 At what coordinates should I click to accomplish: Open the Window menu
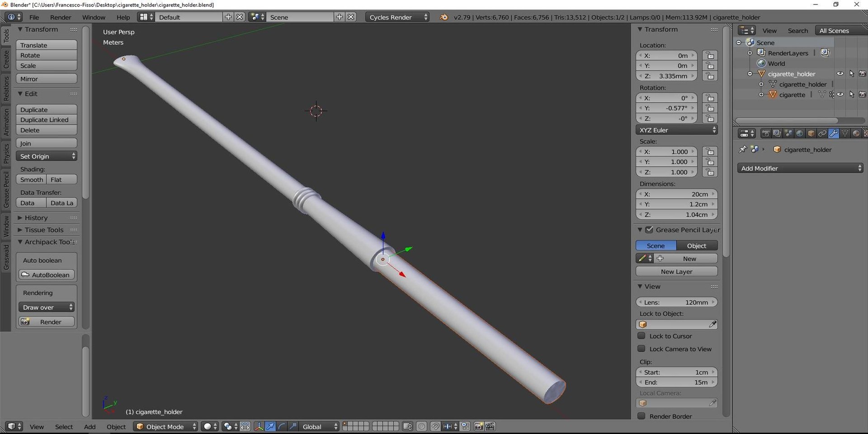click(94, 17)
